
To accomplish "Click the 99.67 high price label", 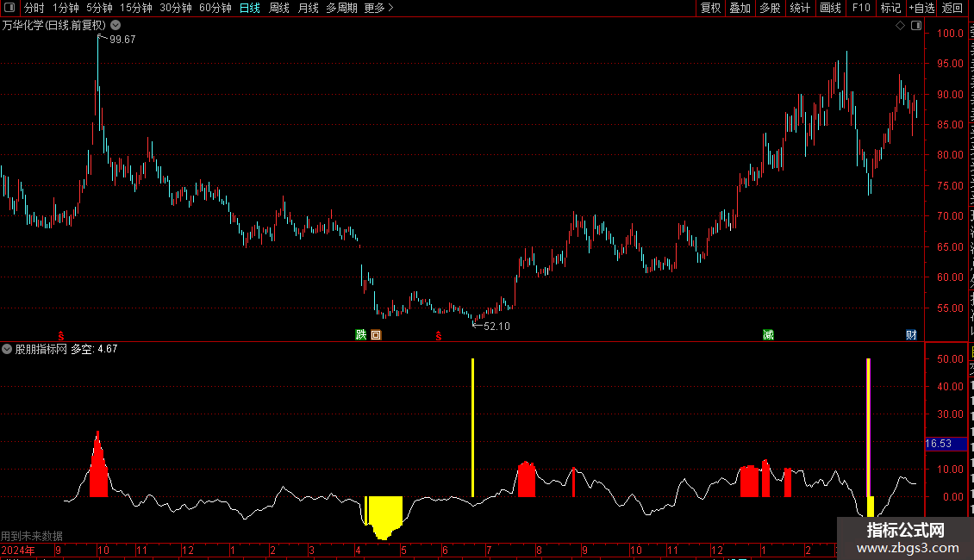I will [x=122, y=39].
